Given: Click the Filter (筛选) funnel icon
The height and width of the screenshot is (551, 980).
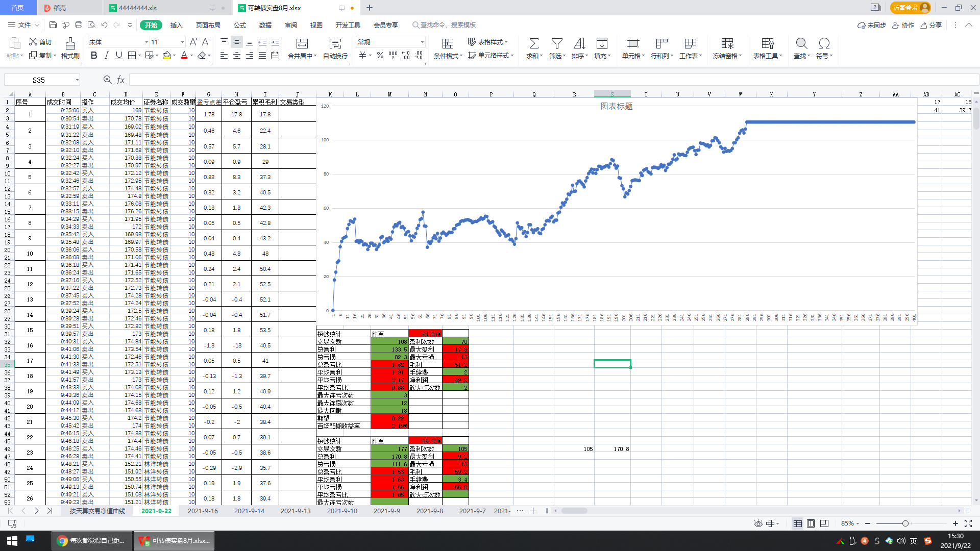Looking at the screenshot, I should click(x=557, y=43).
